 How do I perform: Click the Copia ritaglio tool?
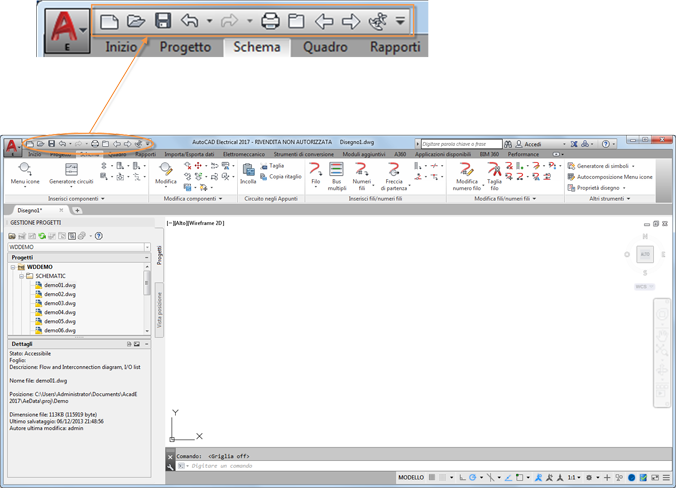(281, 177)
